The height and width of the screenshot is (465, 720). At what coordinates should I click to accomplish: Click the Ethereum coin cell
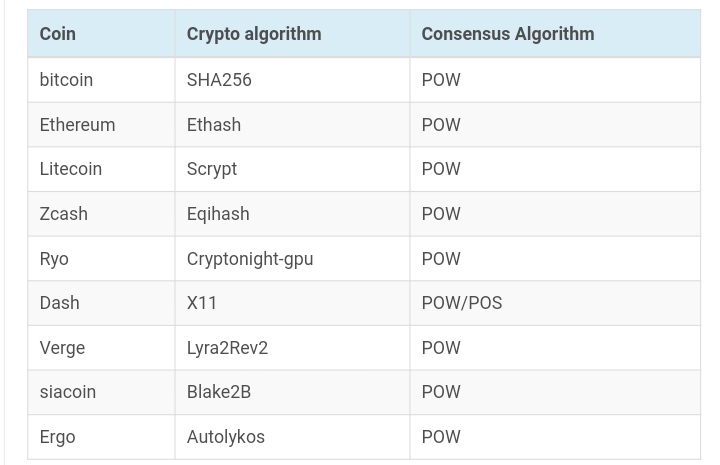pos(77,125)
